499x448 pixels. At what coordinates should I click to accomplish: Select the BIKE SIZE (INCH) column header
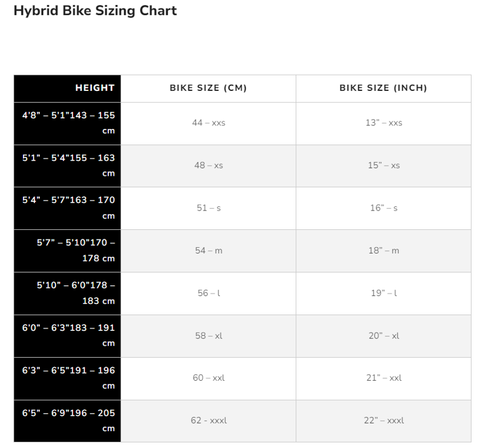(383, 88)
